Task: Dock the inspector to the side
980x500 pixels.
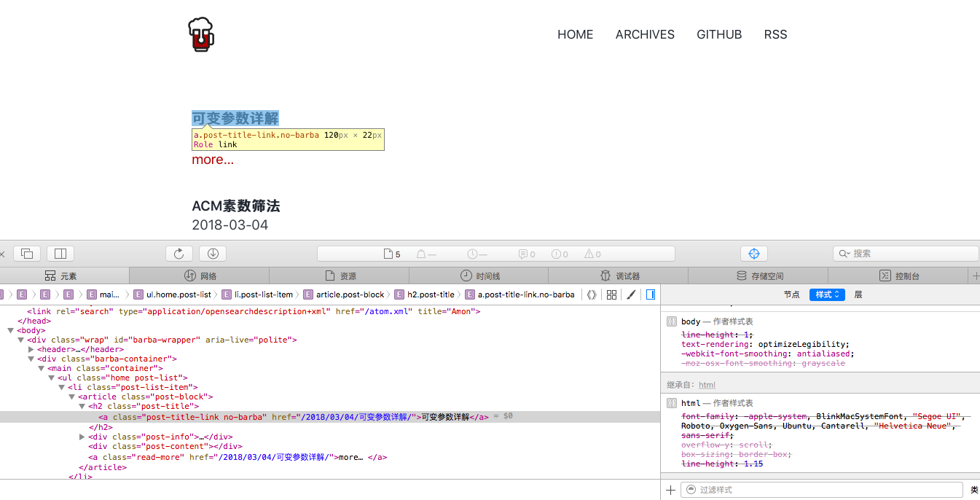Action: (x=60, y=254)
